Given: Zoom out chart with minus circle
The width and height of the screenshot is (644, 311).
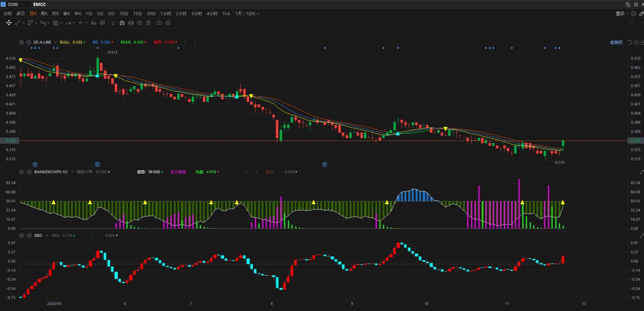Looking at the screenshot, I should (636, 42).
